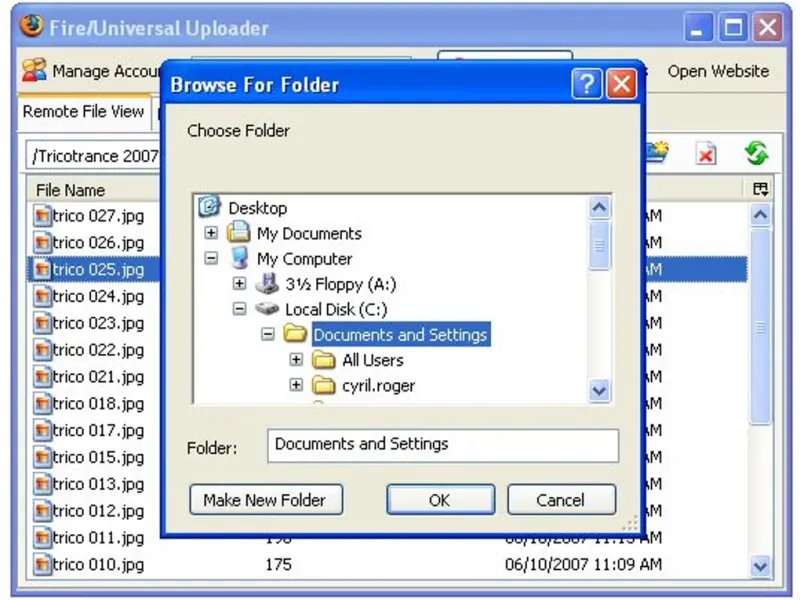Click the new folder icon in toolbar
This screenshot has width=800, height=600.
(658, 153)
